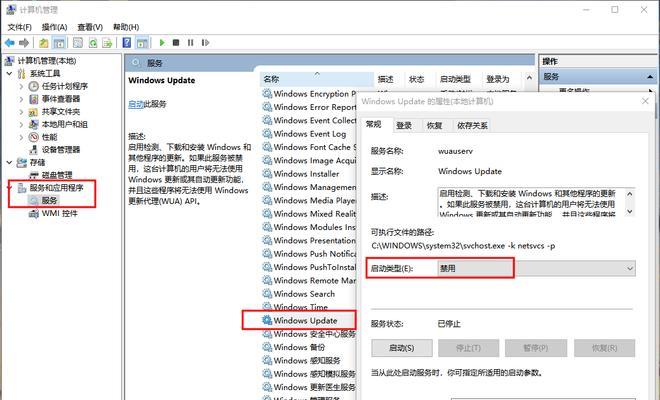Click gear icon of Windows Error Report service
This screenshot has height=400, width=660.
pos(267,107)
